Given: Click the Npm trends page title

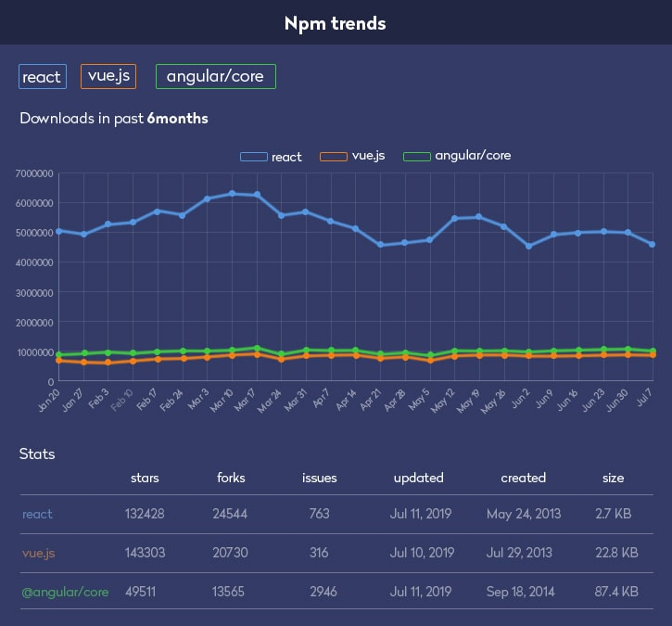Looking at the screenshot, I should click(336, 23).
